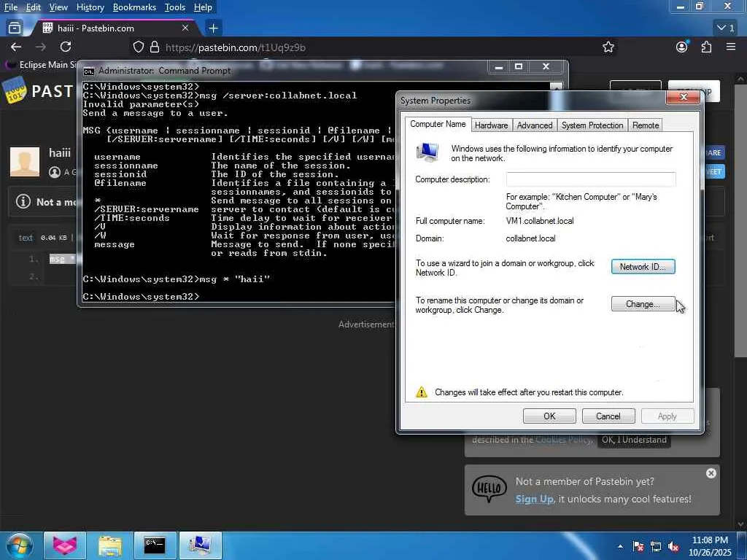Open the History menu
Image resolution: width=747 pixels, height=560 pixels.
tap(90, 7)
